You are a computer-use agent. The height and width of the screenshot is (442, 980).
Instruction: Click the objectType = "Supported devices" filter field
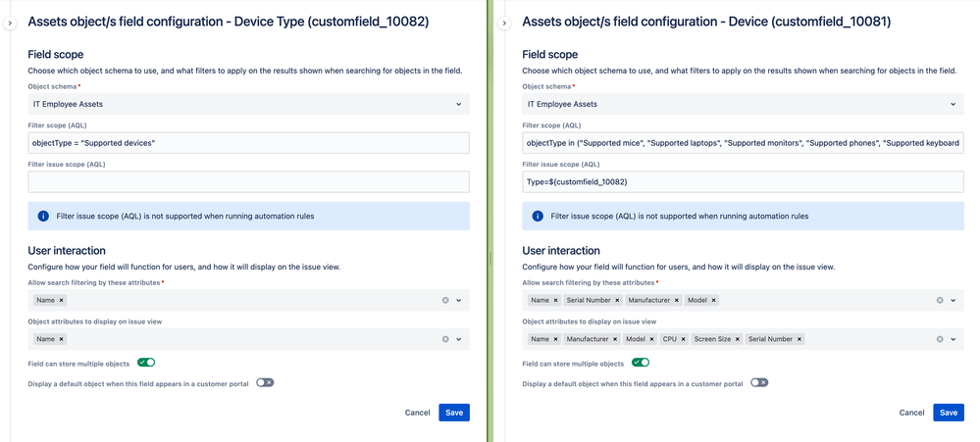(248, 143)
